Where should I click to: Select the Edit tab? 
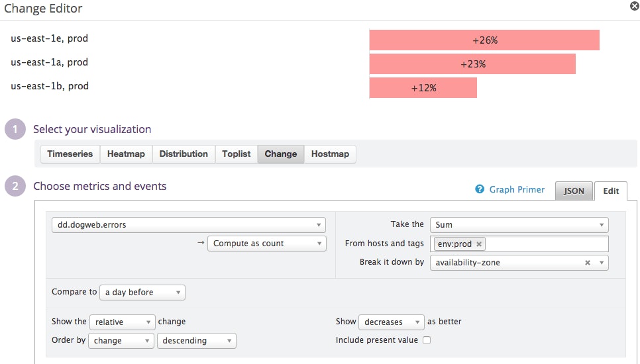point(610,191)
